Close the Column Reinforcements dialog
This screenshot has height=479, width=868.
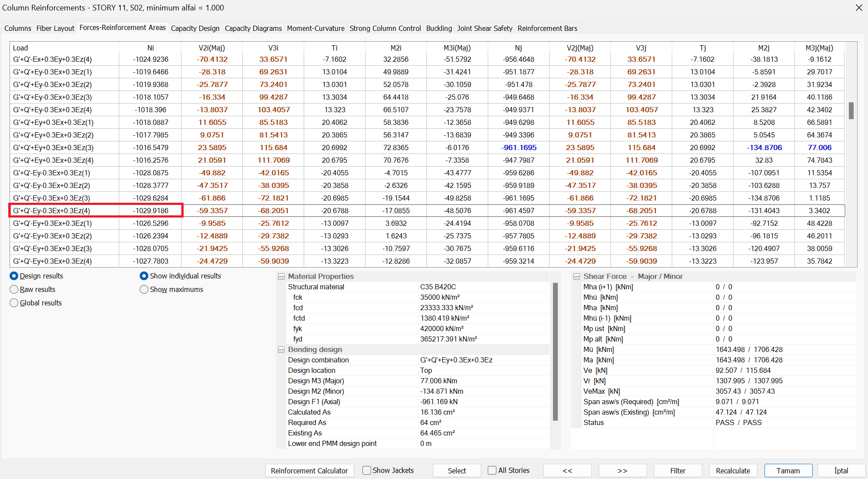858,8
